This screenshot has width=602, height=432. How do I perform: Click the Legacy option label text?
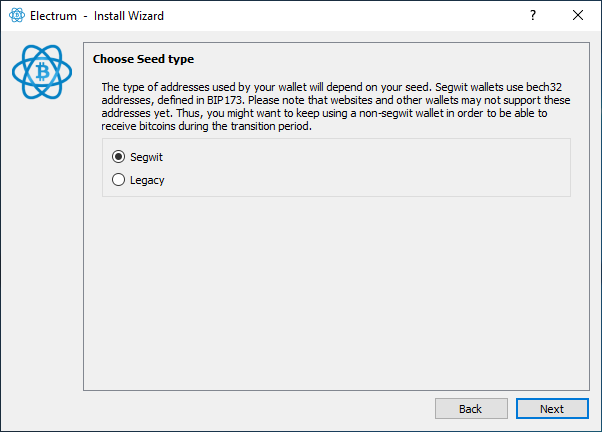point(147,180)
